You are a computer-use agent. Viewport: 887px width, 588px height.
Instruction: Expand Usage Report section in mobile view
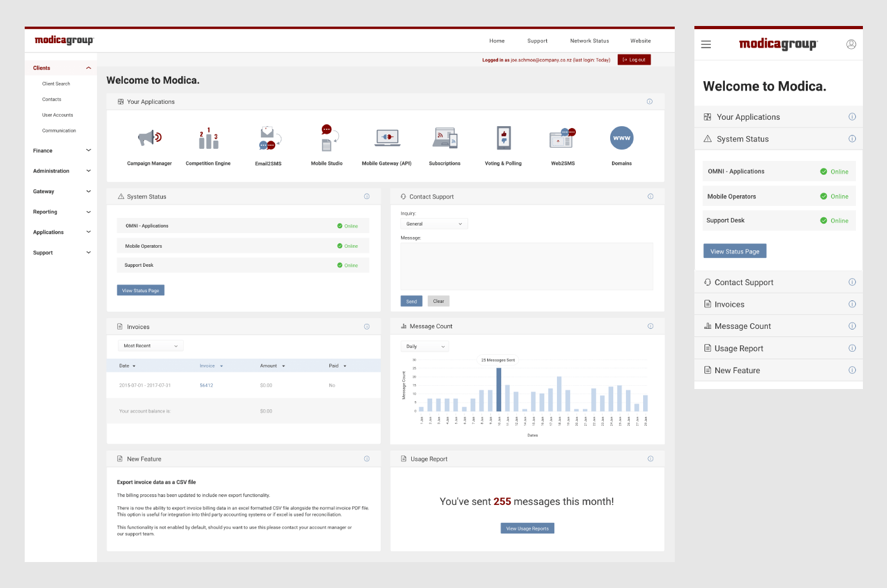pyautogui.click(x=779, y=348)
